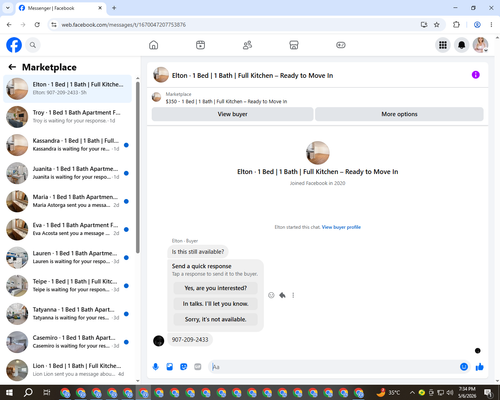Open more message options dots
This screenshot has height=400, width=500.
(x=293, y=295)
